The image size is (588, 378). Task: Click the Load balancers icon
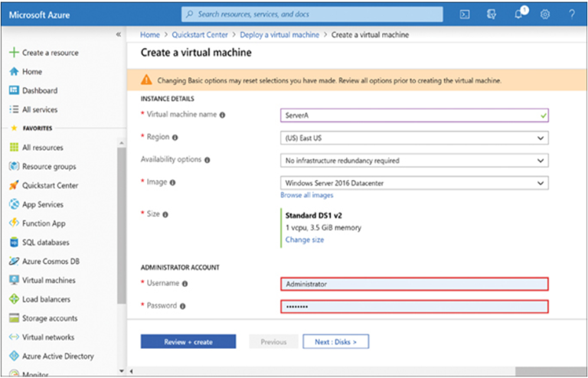pos(14,299)
